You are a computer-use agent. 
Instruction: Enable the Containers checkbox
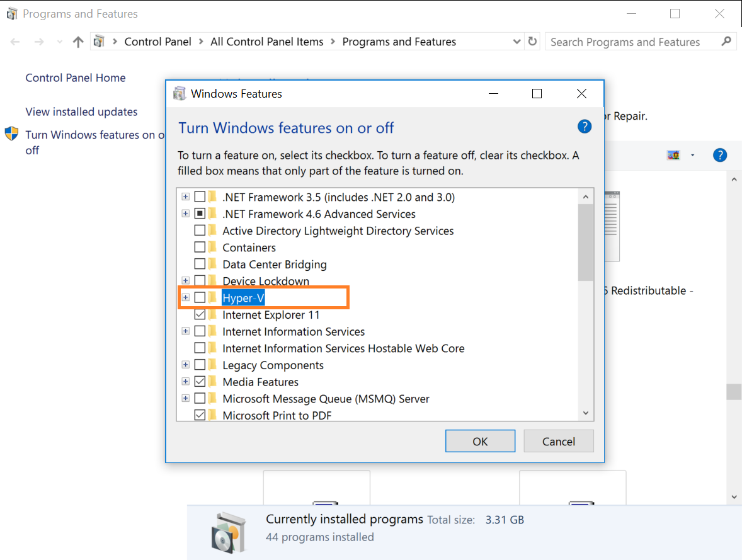pos(200,247)
